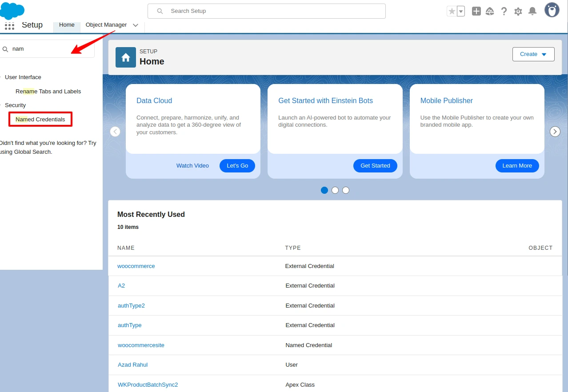The image size is (568, 392).
Task: Open Named Credentials in the sidebar
Action: [40, 119]
